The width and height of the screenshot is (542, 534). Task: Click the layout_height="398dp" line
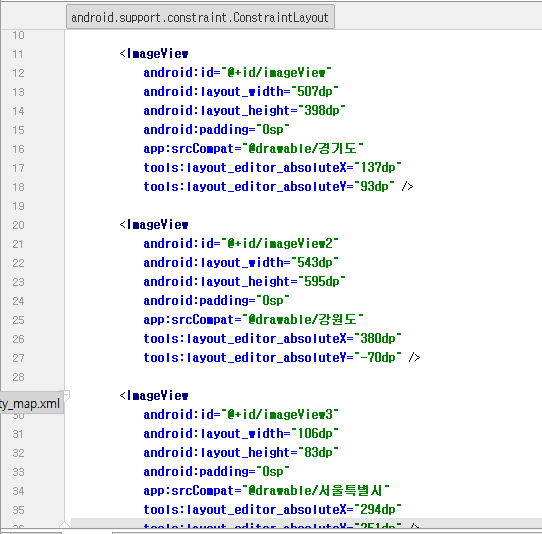[x=244, y=111]
